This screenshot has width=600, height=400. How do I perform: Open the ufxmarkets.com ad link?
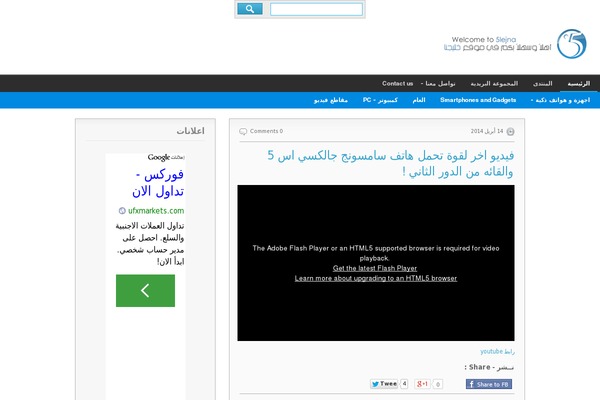156,211
